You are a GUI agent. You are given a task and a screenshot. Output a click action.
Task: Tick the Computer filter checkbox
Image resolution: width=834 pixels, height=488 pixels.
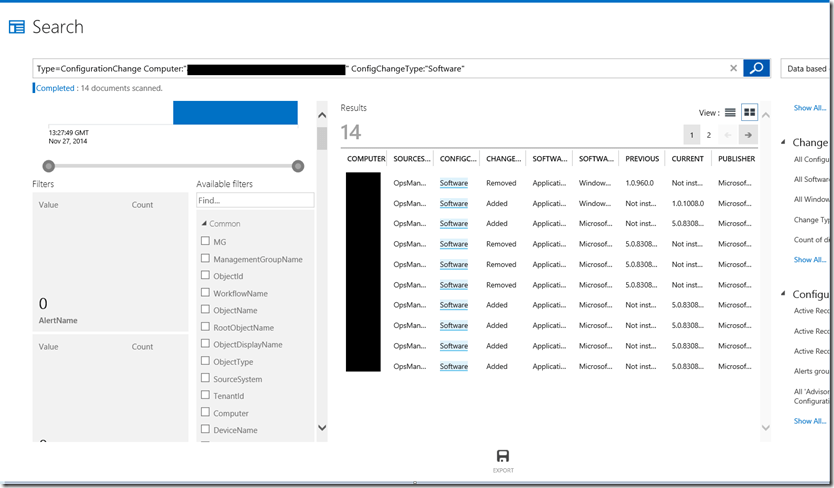click(205, 413)
